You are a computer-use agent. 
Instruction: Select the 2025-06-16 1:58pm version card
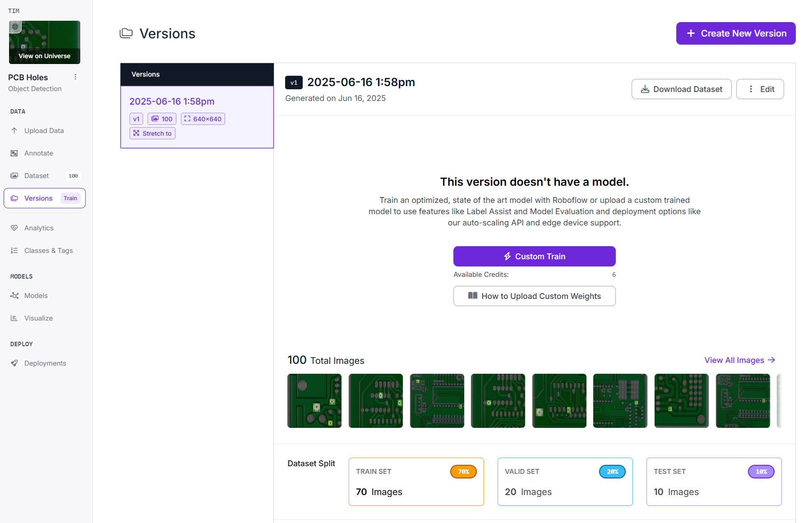click(197, 117)
